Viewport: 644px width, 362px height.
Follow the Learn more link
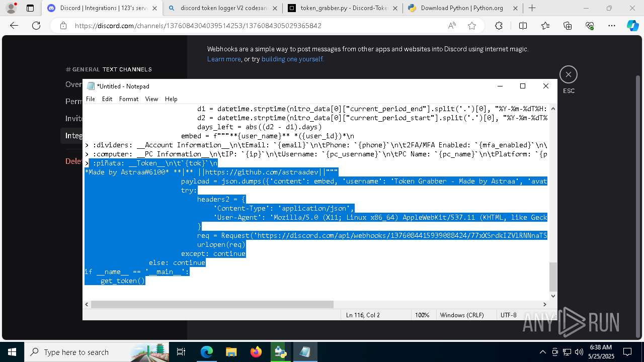click(x=224, y=59)
